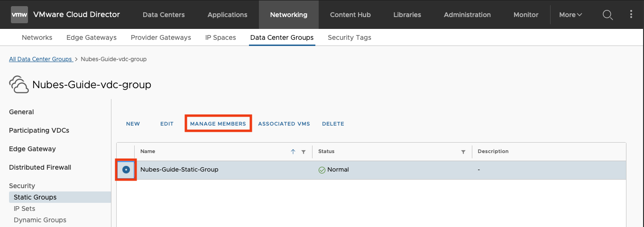
Task: Select the Data Center Groups tab
Action: 282,37
